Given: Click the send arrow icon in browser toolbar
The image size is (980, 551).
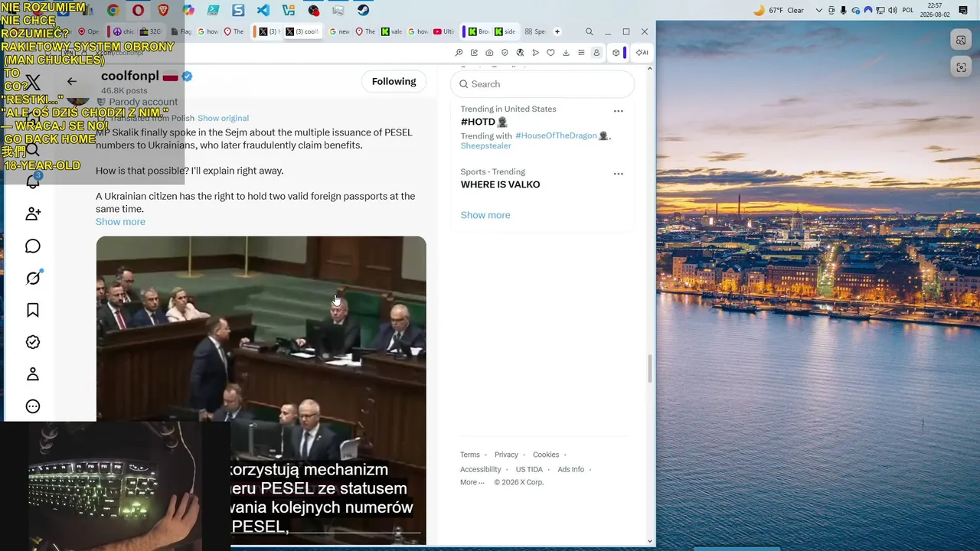Looking at the screenshot, I should coord(535,53).
